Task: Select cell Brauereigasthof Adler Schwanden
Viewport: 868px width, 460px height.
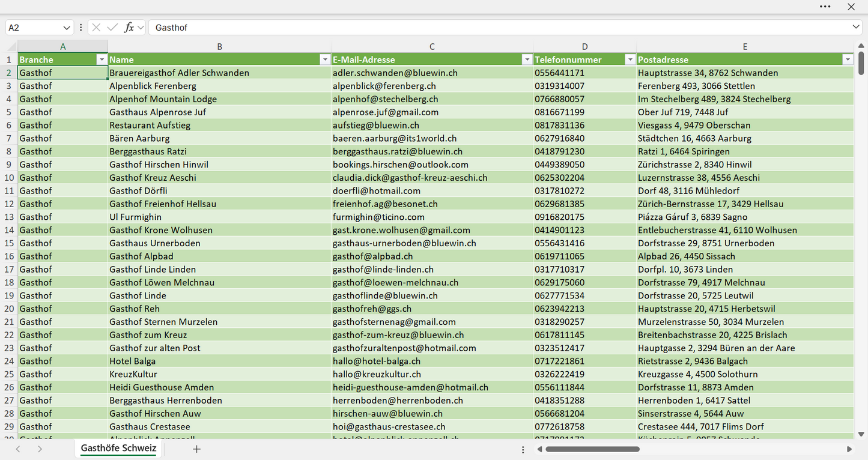Action: pyautogui.click(x=219, y=73)
